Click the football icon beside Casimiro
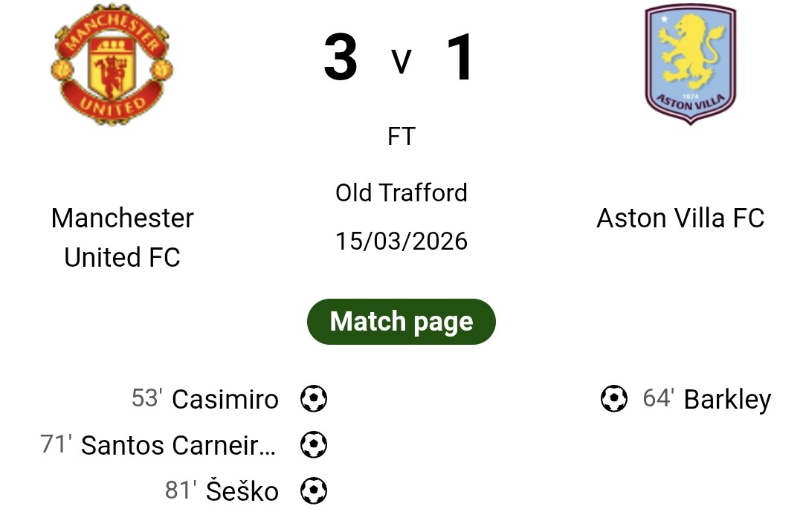Image resolution: width=803 pixels, height=532 pixels. pos(314,399)
